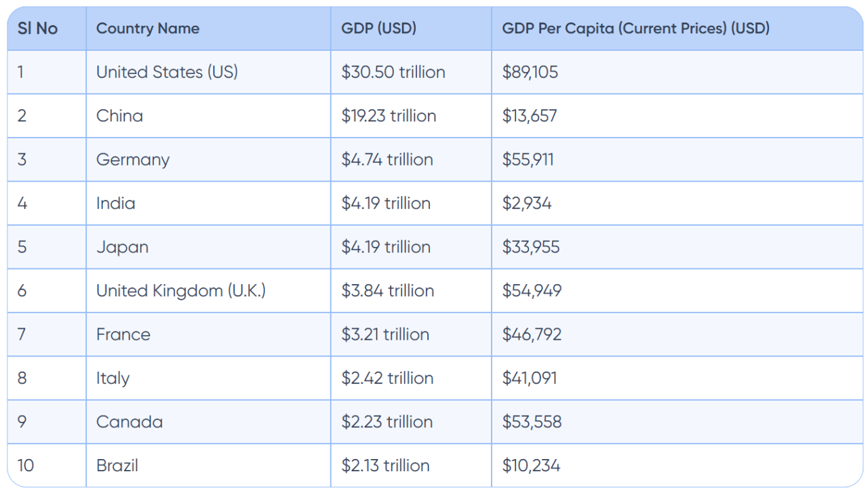Viewport: 868px width, 497px height.
Task: Click the Country Name column header
Action: [148, 28]
